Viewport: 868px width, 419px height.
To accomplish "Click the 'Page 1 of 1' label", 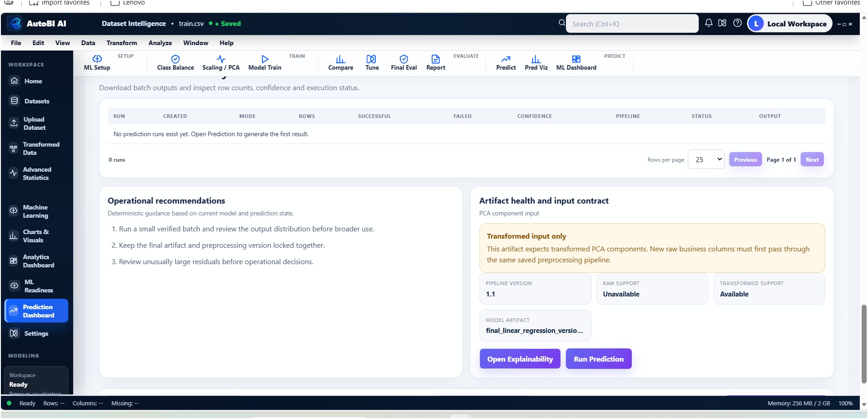I will tap(781, 159).
